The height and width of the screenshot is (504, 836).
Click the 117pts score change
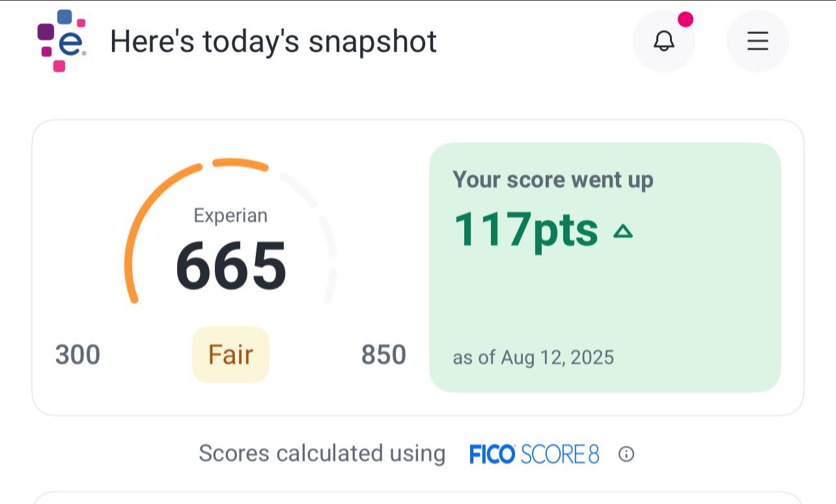pyautogui.click(x=525, y=230)
